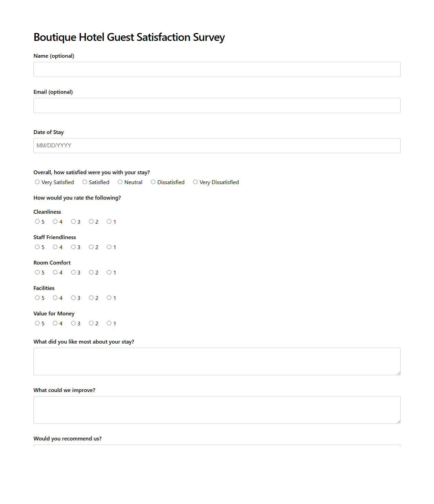Click the 'What did you like most' textbox
Viewport: 434px width, 504px height.
(x=216, y=361)
